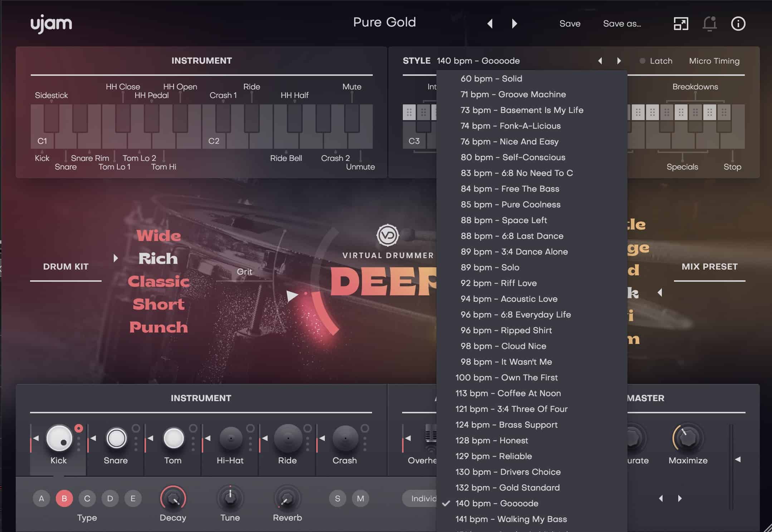The image size is (772, 532).
Task: Click the Individual output button
Action: click(419, 498)
